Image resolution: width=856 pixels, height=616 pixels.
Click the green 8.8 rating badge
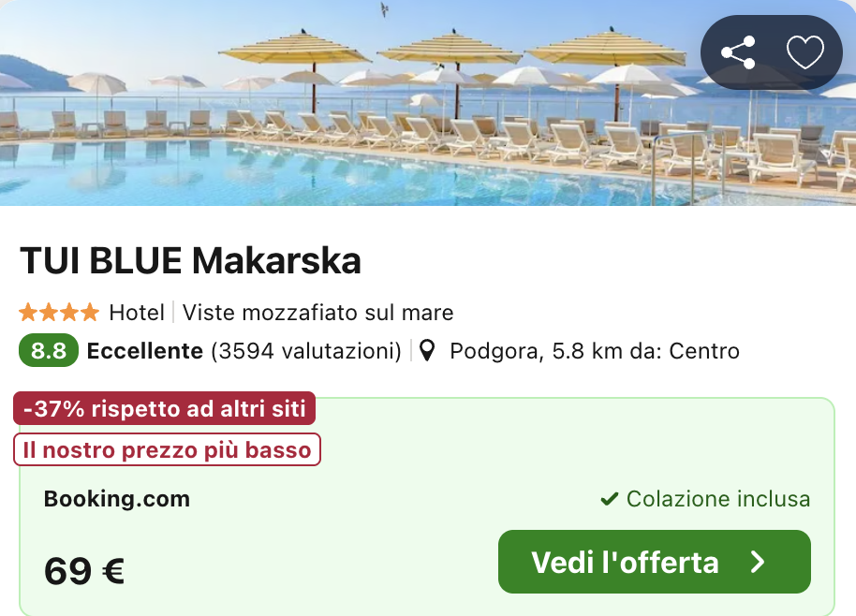click(49, 350)
